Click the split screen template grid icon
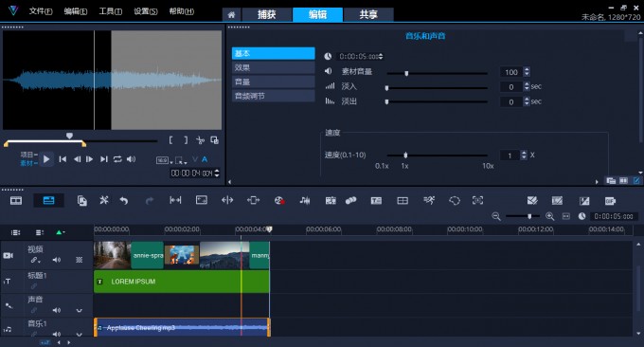 point(402,201)
